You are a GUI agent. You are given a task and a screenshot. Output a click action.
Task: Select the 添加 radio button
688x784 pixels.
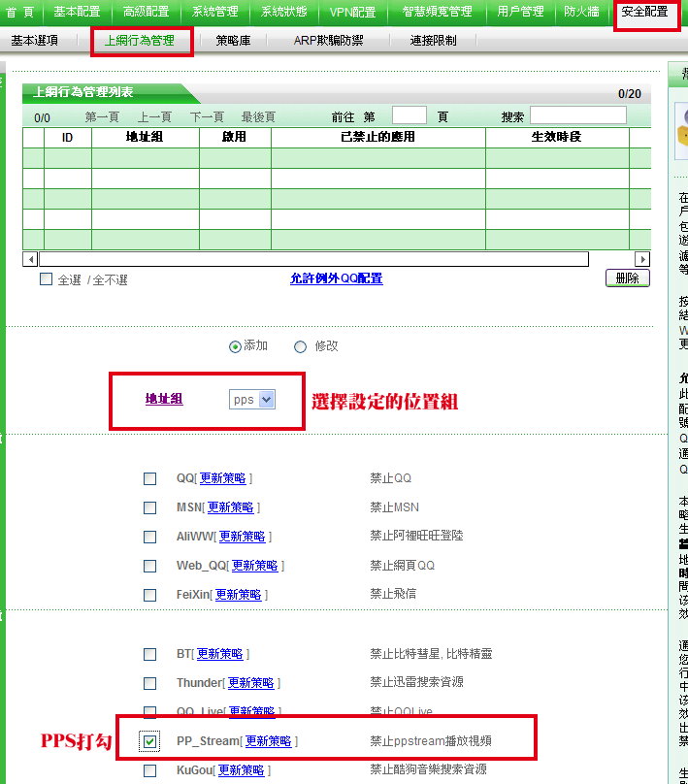[x=235, y=346]
